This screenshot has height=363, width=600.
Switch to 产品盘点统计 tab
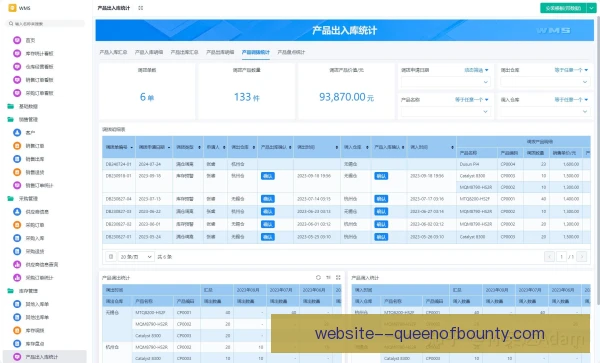point(291,52)
